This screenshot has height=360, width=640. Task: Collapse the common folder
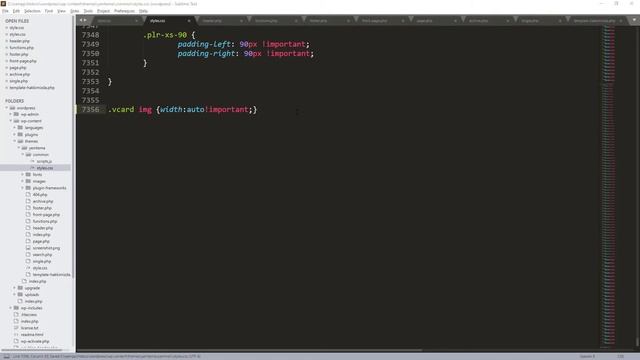(23, 154)
